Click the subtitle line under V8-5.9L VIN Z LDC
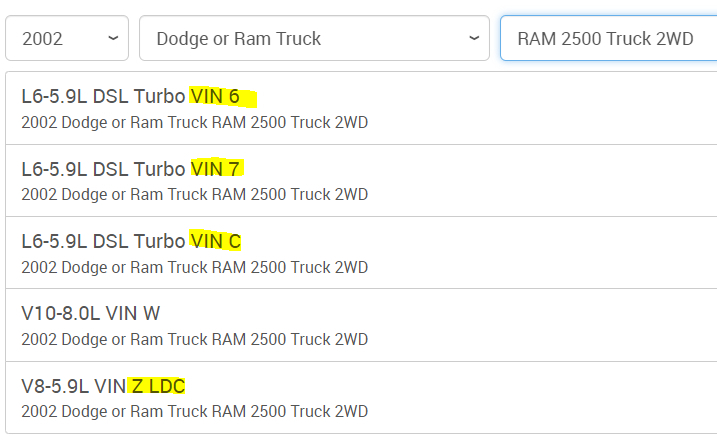The height and width of the screenshot is (447, 717). [194, 411]
